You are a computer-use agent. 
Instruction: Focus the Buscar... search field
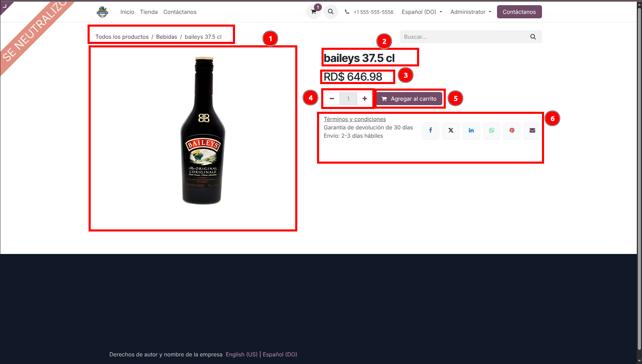[x=464, y=37]
